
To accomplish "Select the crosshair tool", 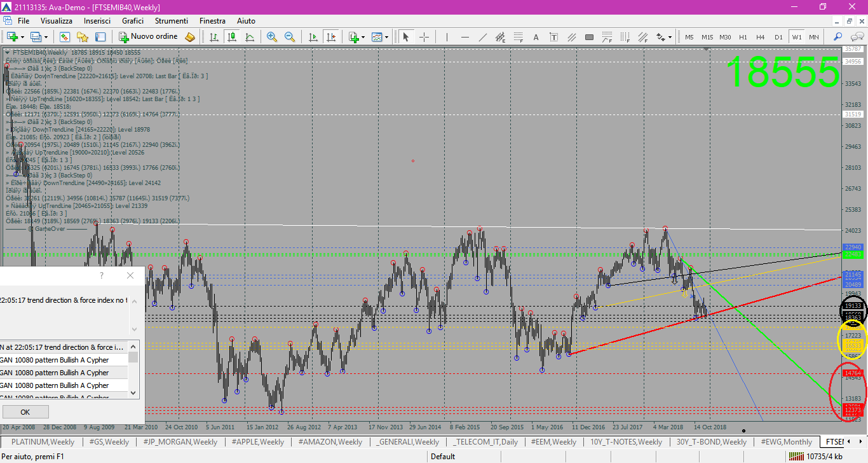I will [x=424, y=37].
